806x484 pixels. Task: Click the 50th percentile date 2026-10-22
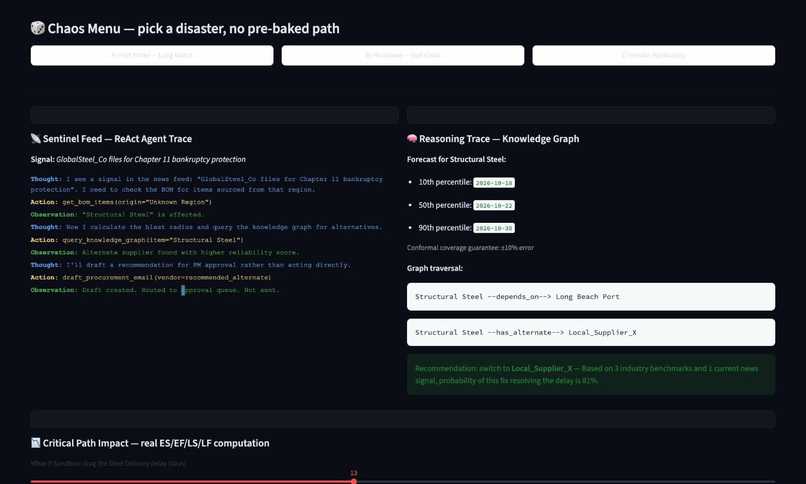[493, 205]
